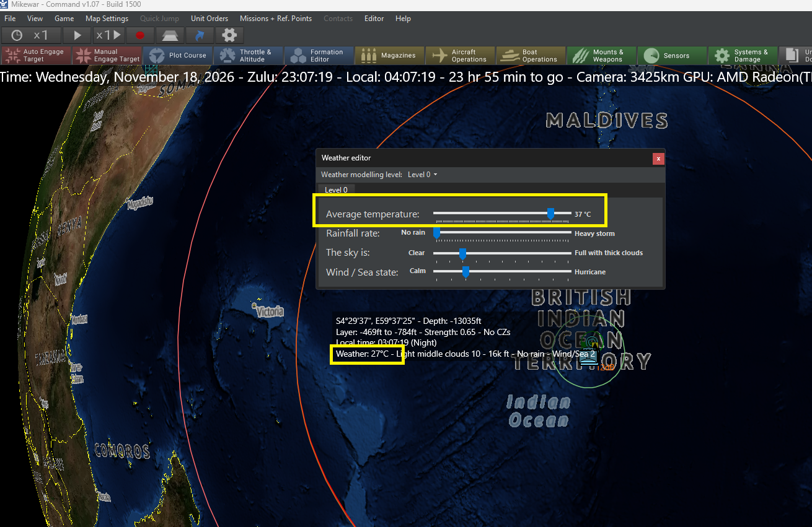Open the File menu
Viewport: 812px width, 527px height.
pyautogui.click(x=10, y=19)
